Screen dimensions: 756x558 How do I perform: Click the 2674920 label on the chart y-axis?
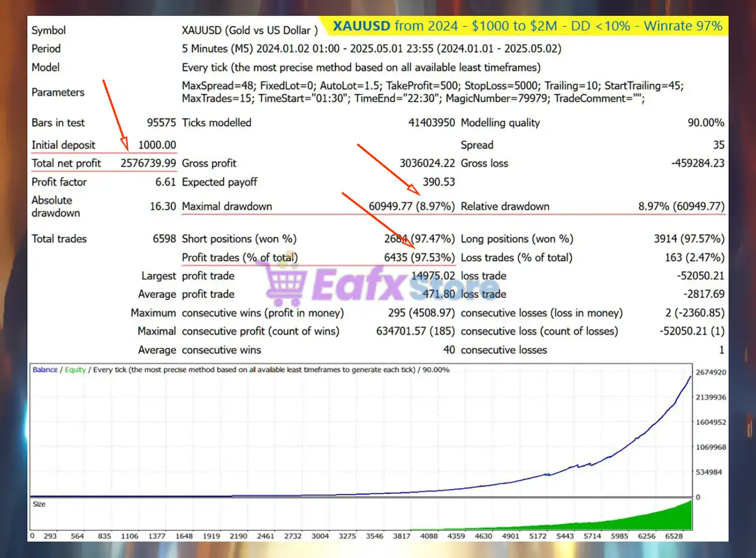pos(711,373)
